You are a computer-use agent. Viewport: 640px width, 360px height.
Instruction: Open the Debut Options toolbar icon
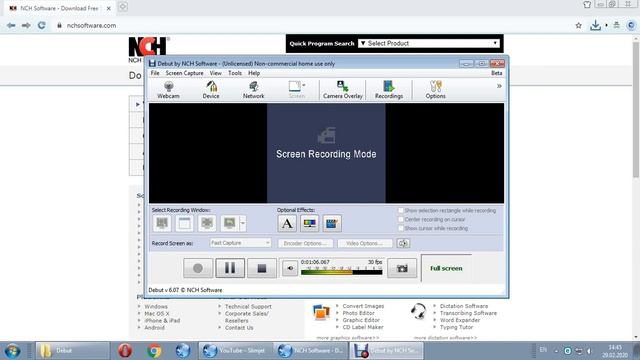(x=436, y=89)
